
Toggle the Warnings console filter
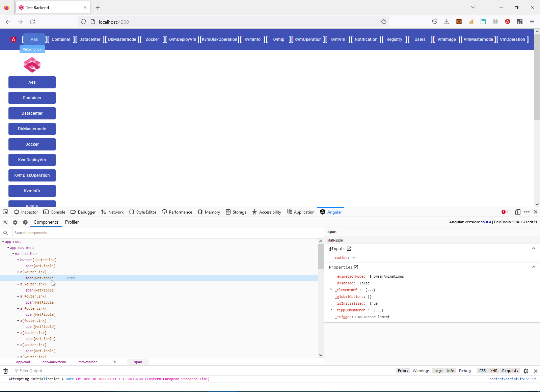(x=421, y=371)
